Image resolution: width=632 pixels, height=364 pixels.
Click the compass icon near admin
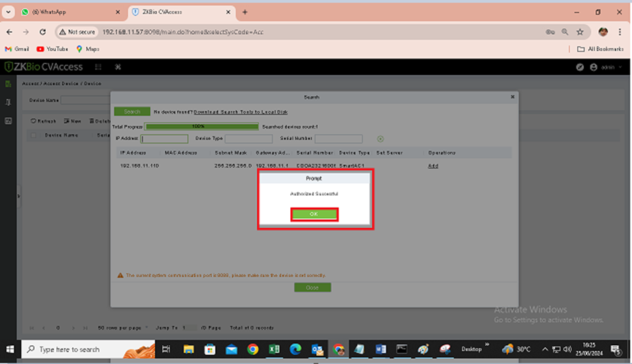[580, 67]
